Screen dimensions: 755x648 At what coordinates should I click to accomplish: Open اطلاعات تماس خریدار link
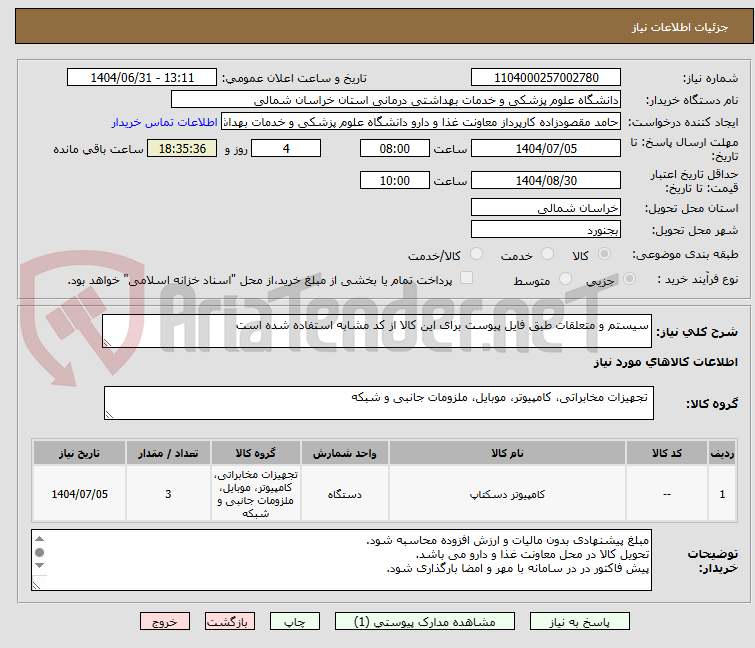[x=165, y=122]
